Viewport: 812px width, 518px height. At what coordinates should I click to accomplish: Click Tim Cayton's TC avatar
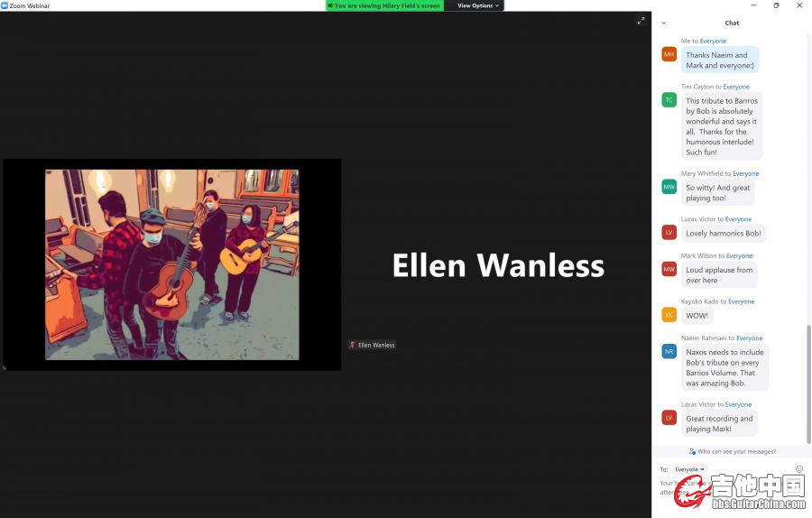click(x=669, y=99)
